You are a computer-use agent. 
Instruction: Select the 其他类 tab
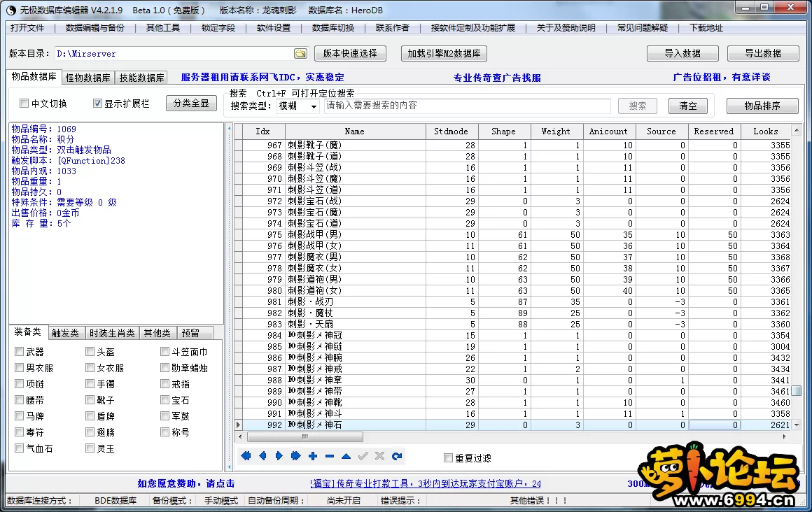157,333
